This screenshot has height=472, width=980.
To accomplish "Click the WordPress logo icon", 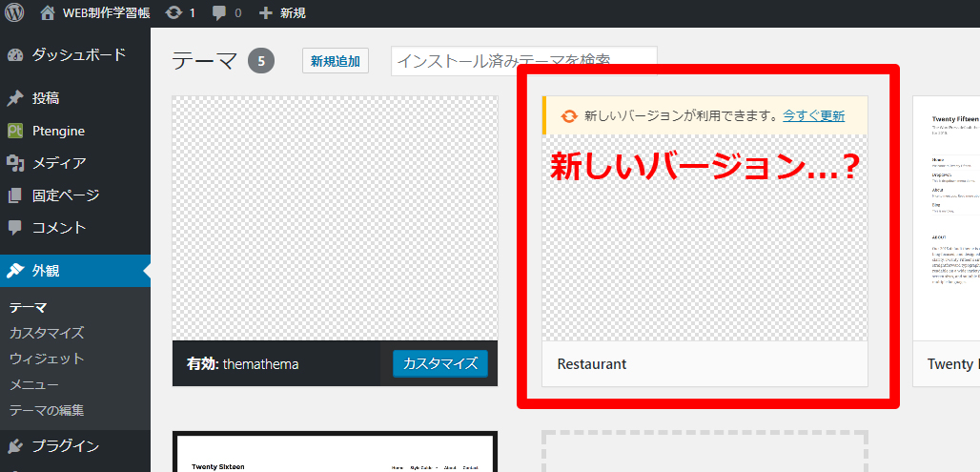I will (x=14, y=13).
